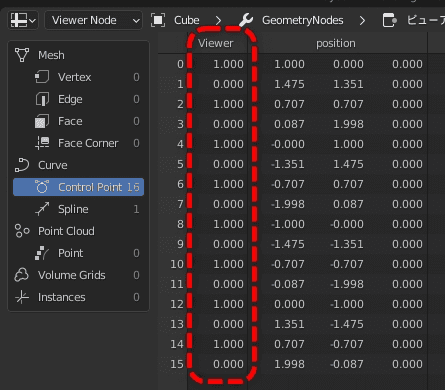Open the Viewer Node evaluation dropdown

[93, 20]
